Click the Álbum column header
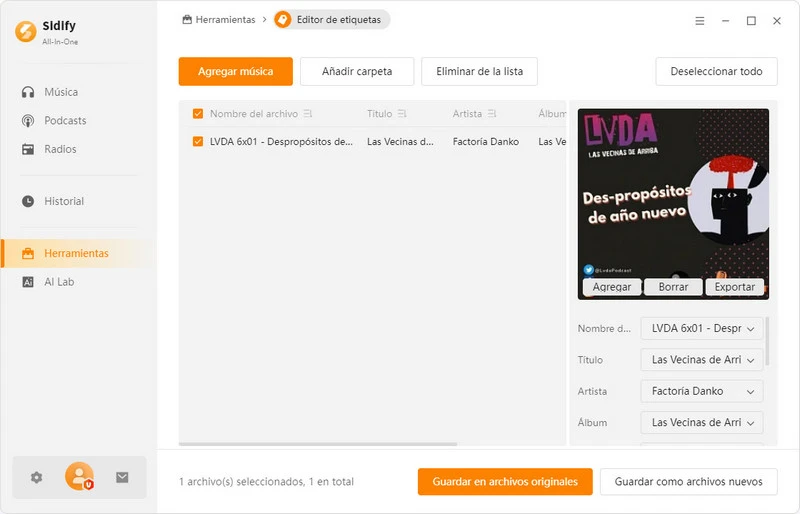800x514 pixels. coord(552,113)
